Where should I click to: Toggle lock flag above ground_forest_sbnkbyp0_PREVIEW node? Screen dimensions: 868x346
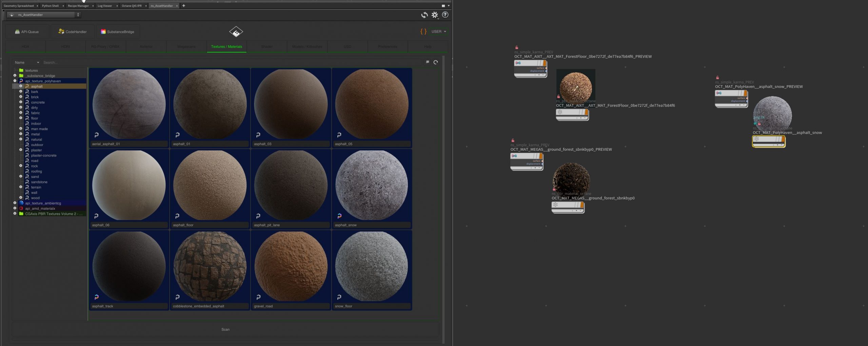tap(513, 141)
